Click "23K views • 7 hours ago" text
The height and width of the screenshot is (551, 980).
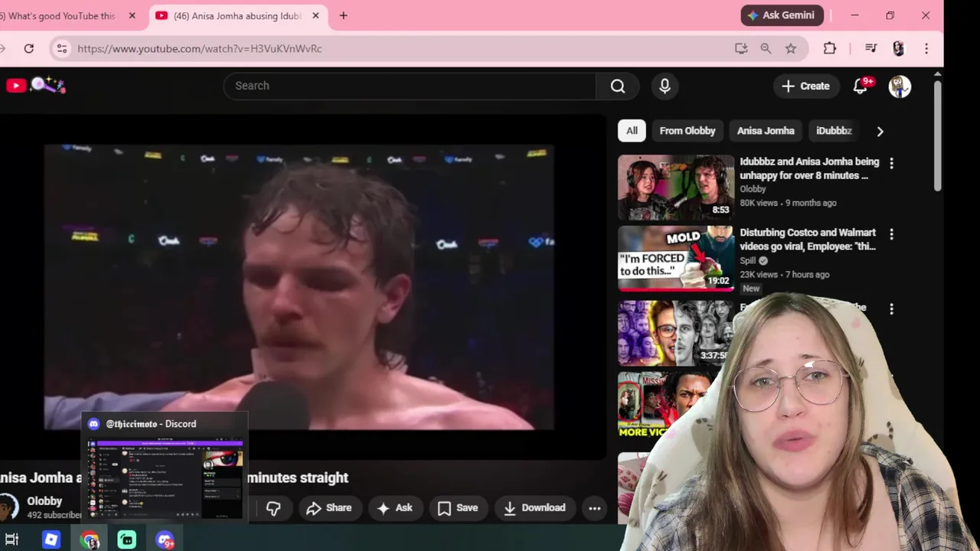click(x=784, y=274)
